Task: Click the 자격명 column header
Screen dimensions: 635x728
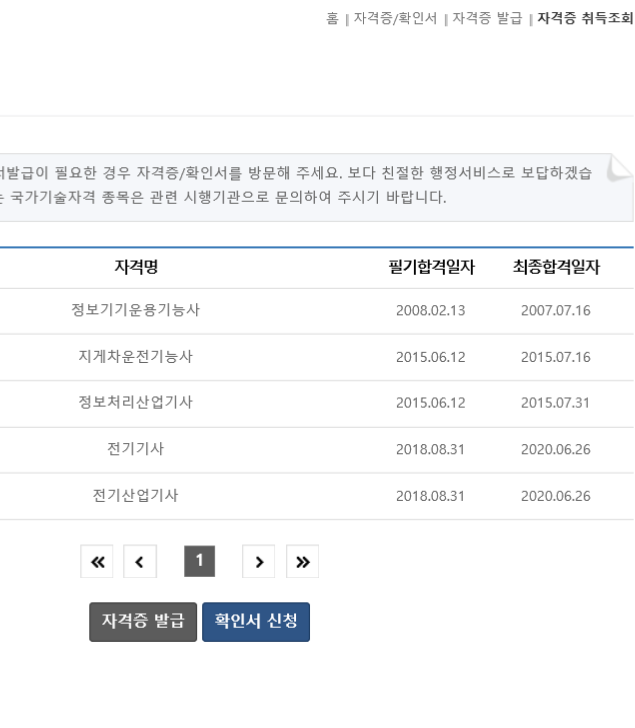Action: coord(136,267)
